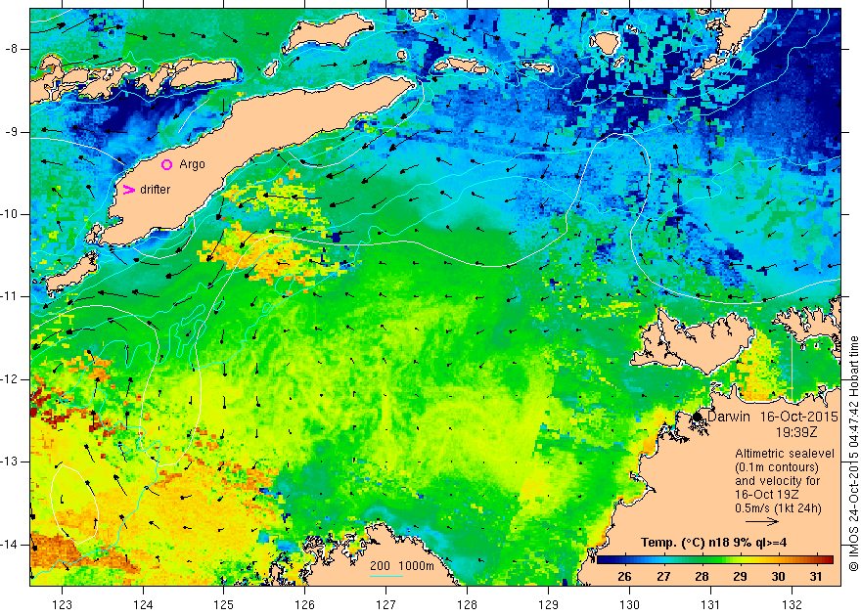
Task: Click the velocity scale reference arrow
Action: tap(762, 522)
